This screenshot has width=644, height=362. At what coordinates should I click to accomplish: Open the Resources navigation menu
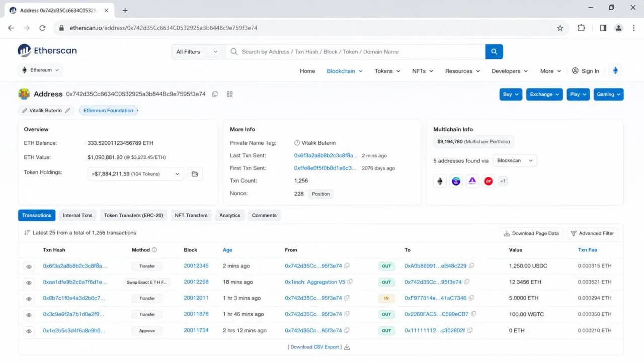pos(462,71)
